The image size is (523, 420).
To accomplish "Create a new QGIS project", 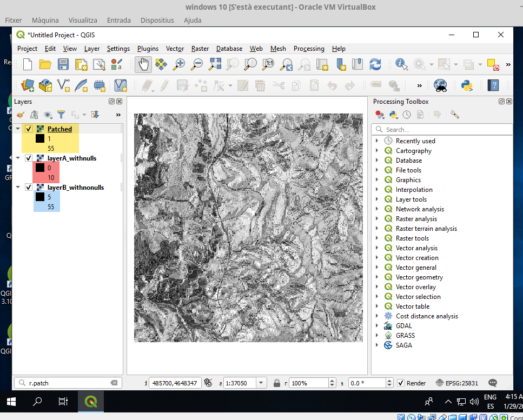I will 27,64.
